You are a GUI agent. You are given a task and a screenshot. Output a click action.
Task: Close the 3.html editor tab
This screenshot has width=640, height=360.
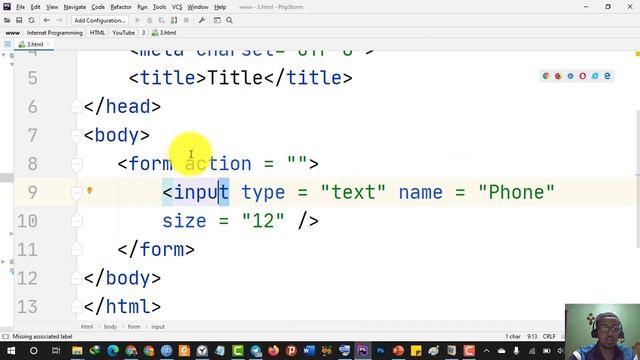(x=49, y=44)
